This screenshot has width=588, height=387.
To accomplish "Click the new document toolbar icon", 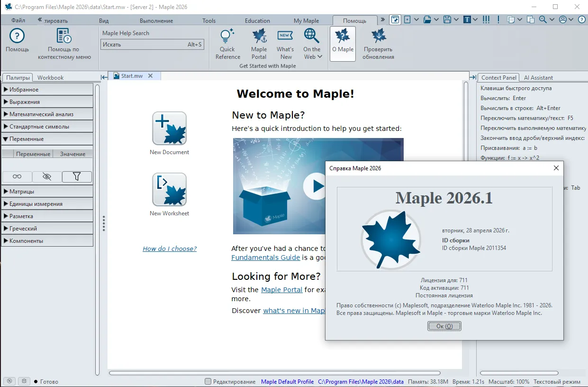I will click(x=407, y=19).
